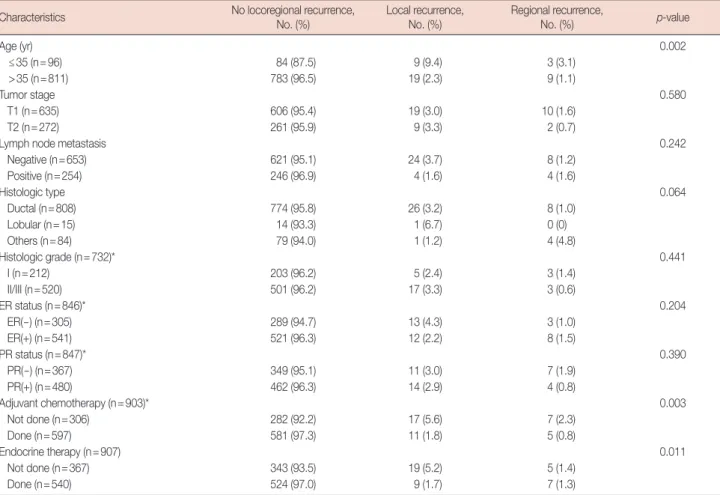Select the 'Endocrine therapy (n=907)' row label
This screenshot has height=495, width=720.
(x=60, y=452)
